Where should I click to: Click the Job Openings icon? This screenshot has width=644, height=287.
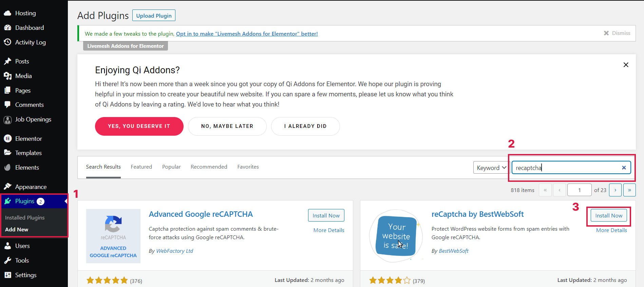(7, 120)
